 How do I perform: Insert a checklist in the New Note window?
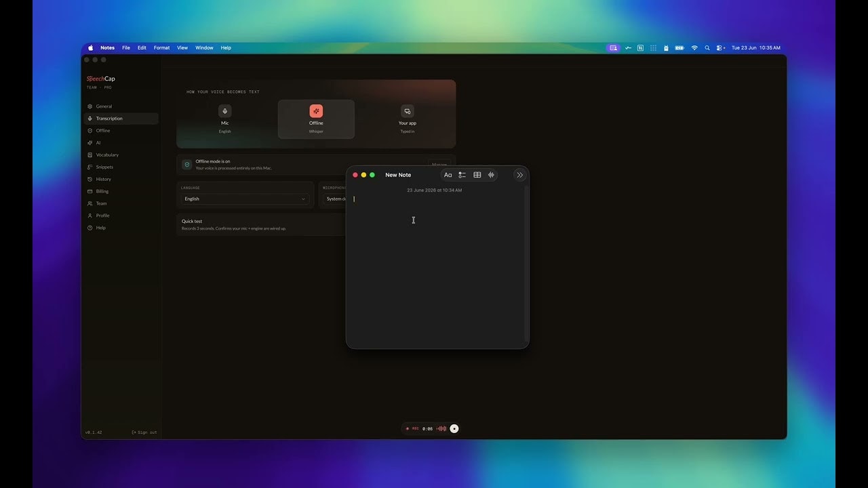tap(462, 175)
